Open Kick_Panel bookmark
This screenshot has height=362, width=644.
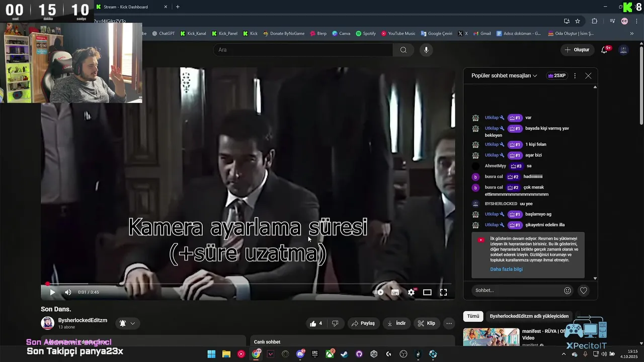(224, 34)
